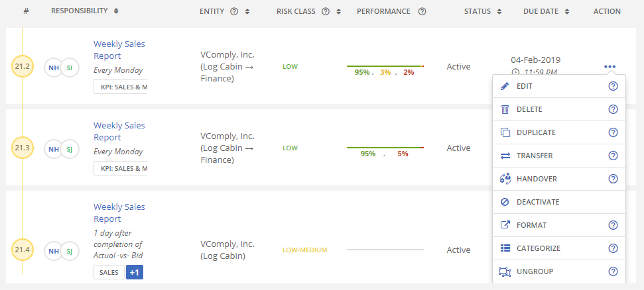Image resolution: width=644 pixels, height=290 pixels.
Task: Click the 21.4 timeline number marker
Action: (x=22, y=250)
